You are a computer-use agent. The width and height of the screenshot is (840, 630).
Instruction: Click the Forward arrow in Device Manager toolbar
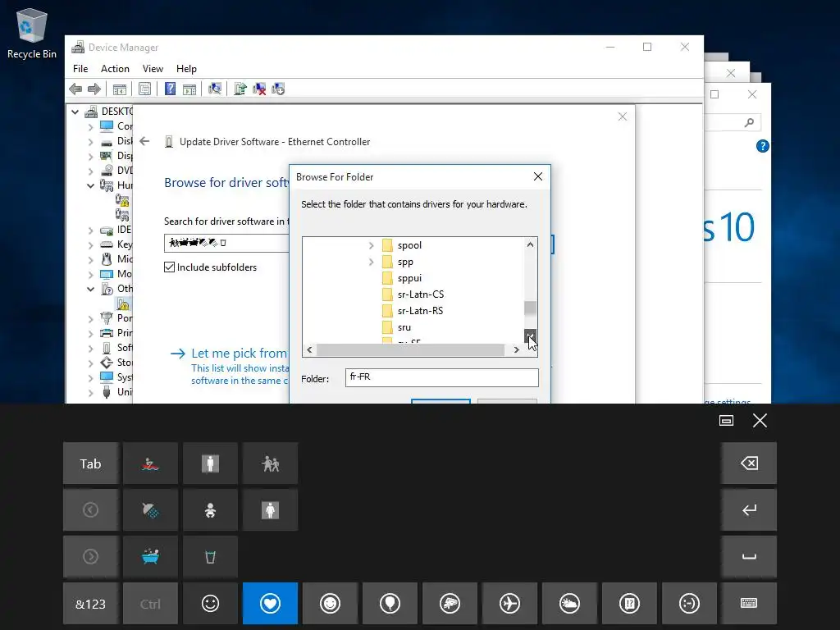[x=94, y=89]
